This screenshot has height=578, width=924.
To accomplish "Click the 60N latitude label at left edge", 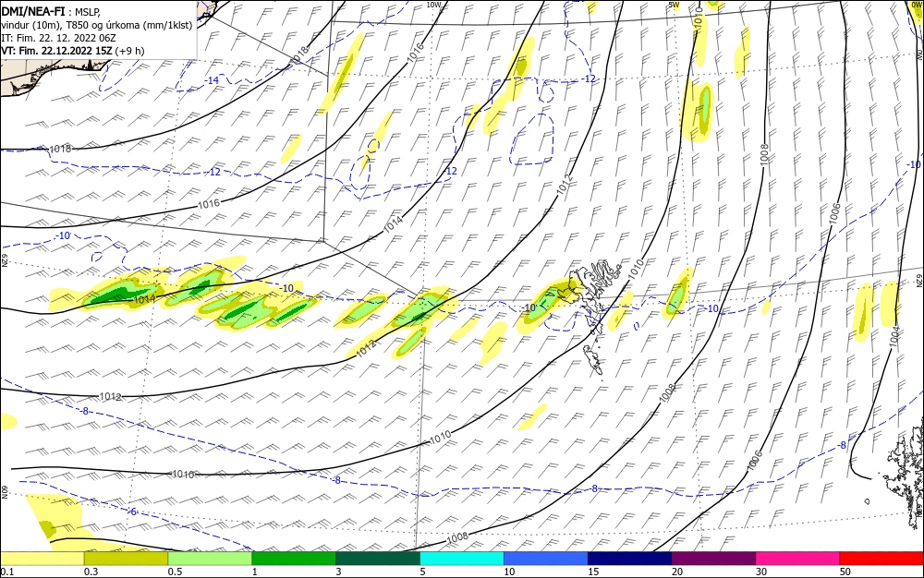I will [x=4, y=492].
